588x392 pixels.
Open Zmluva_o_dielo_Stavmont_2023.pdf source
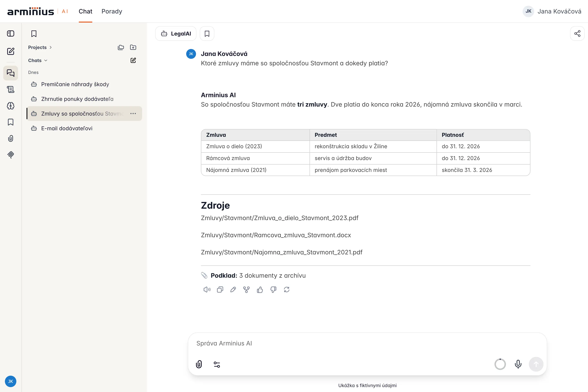click(280, 218)
